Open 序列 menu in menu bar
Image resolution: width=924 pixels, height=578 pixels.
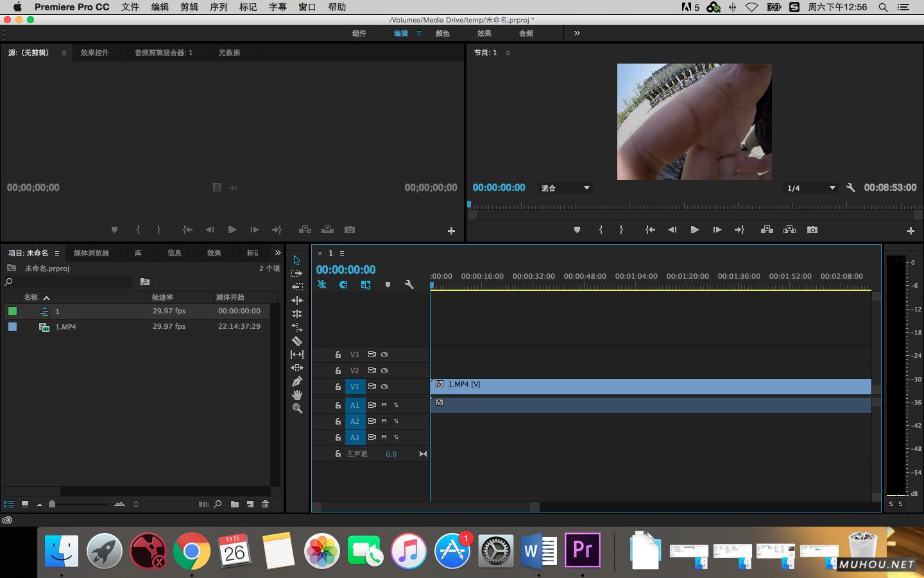click(x=219, y=7)
